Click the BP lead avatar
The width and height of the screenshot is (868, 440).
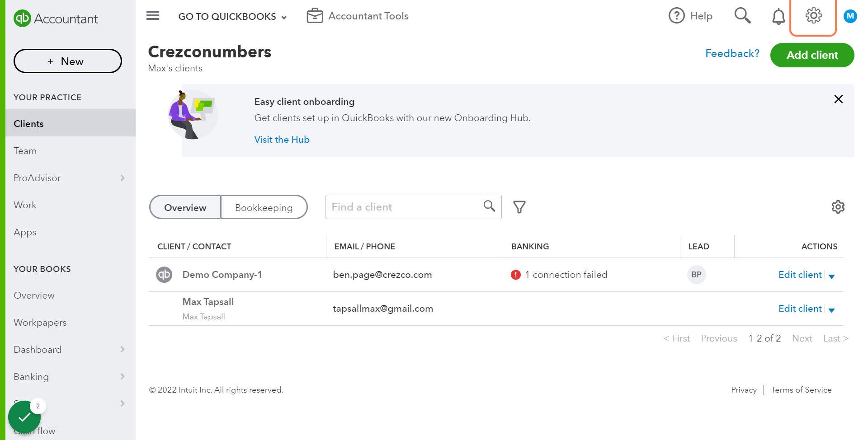696,274
